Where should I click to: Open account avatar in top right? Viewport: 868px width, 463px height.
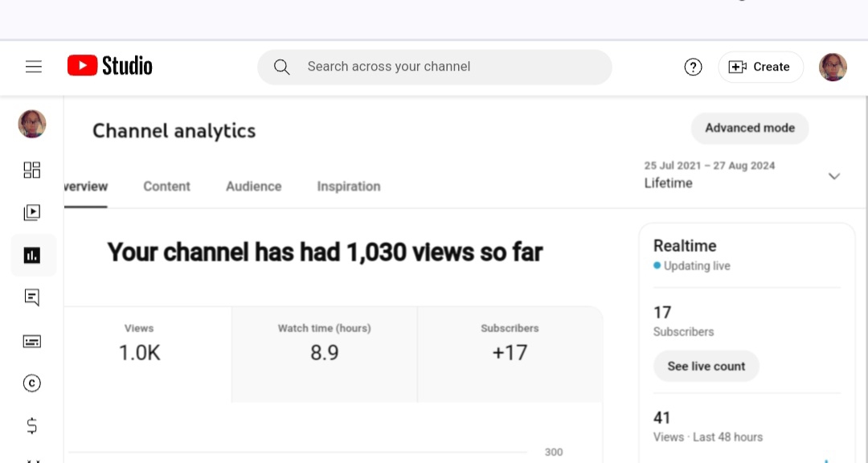[x=833, y=67]
